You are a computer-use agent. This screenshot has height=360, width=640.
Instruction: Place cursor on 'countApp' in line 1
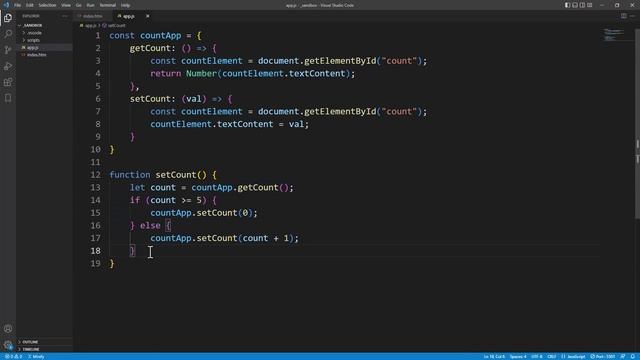point(160,36)
